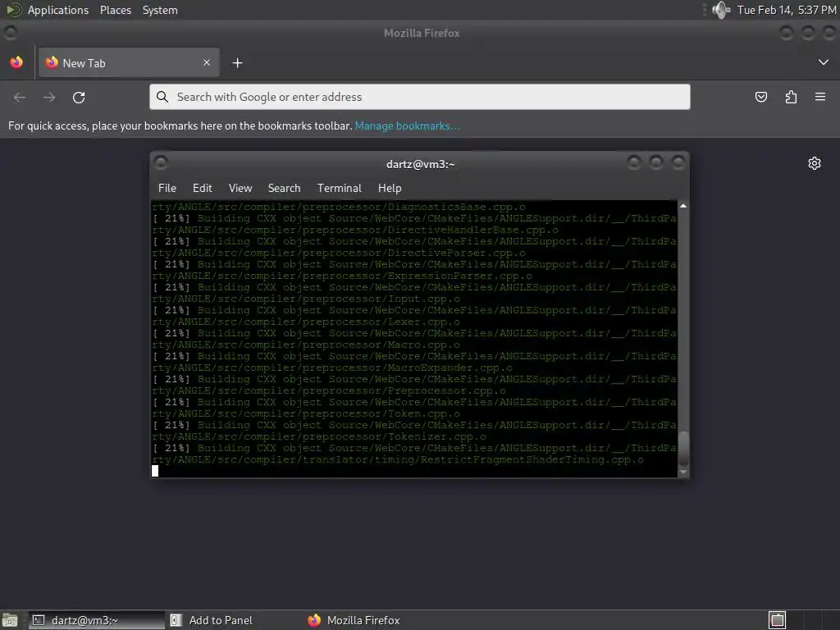Viewport: 840px width, 630px height.
Task: Open the terminal File menu
Action: click(167, 188)
